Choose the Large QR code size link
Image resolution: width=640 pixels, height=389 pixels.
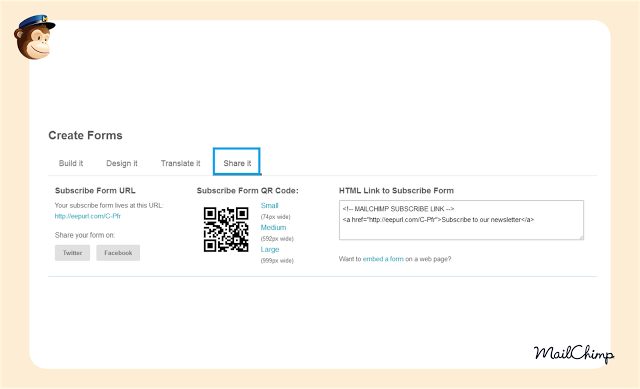point(270,249)
